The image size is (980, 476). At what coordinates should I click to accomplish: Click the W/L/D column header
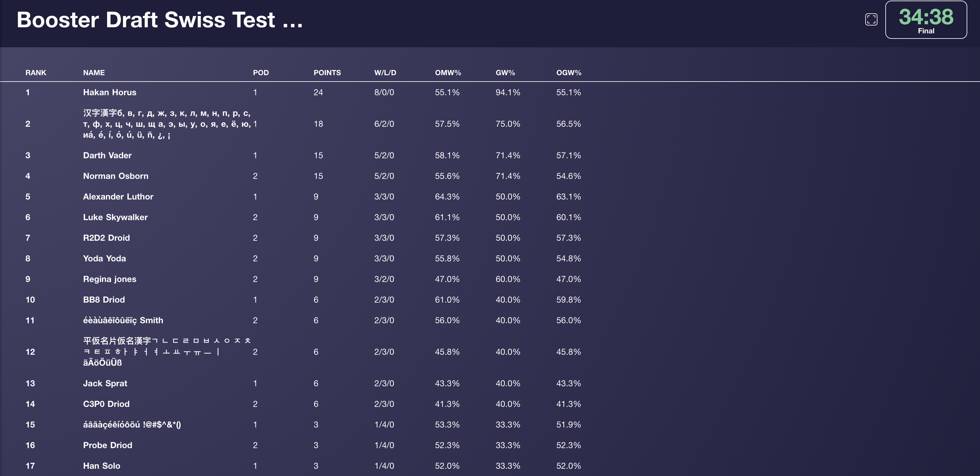[x=385, y=73]
